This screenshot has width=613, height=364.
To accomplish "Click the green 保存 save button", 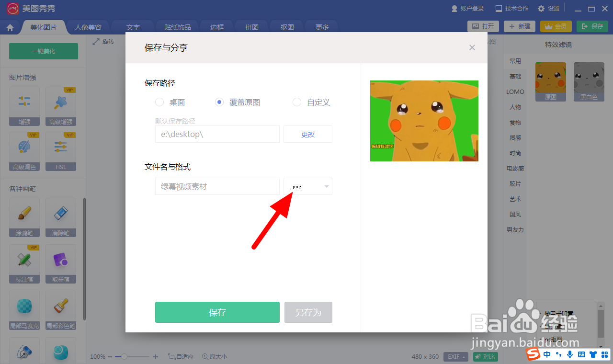I will point(217,312).
